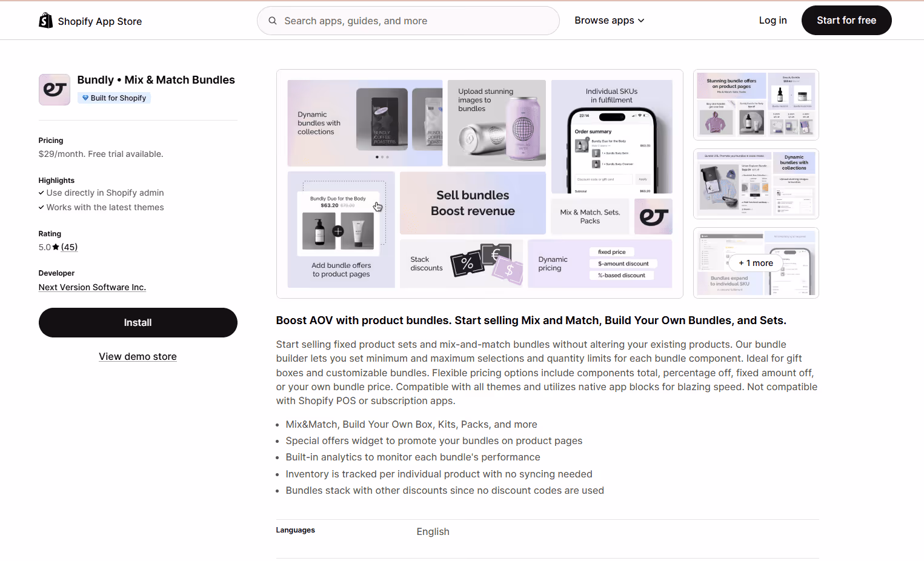Open the (45) reviews link
The height and width of the screenshot is (561, 924).
click(x=69, y=247)
